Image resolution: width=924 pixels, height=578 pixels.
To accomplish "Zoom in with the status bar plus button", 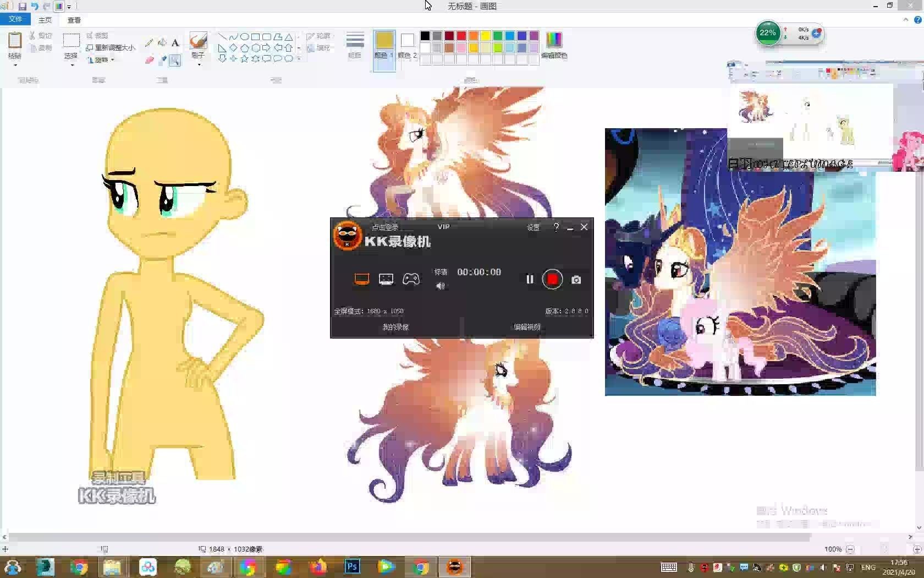I will pyautogui.click(x=917, y=549).
